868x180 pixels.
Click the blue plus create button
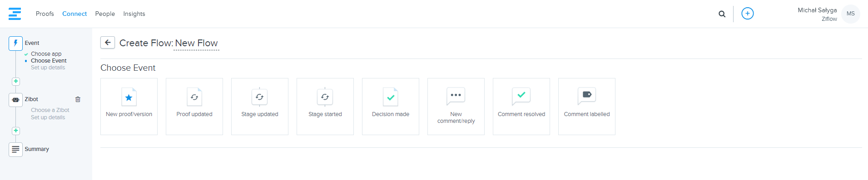tap(747, 14)
